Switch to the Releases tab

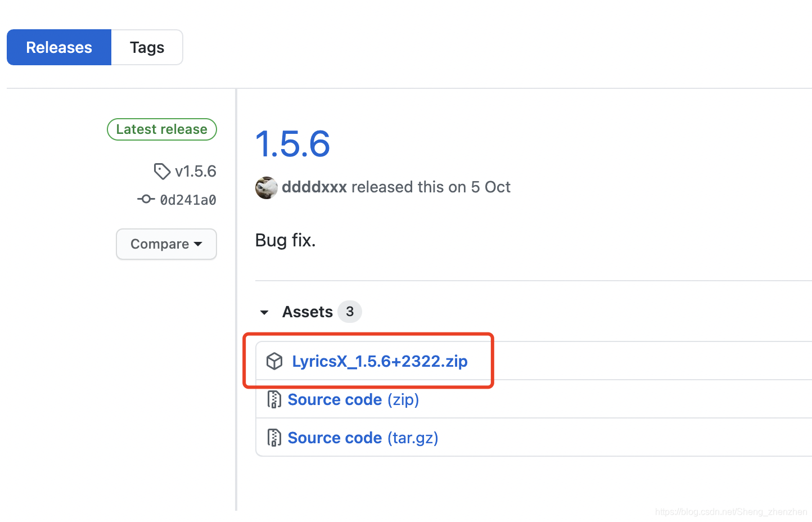tap(59, 47)
